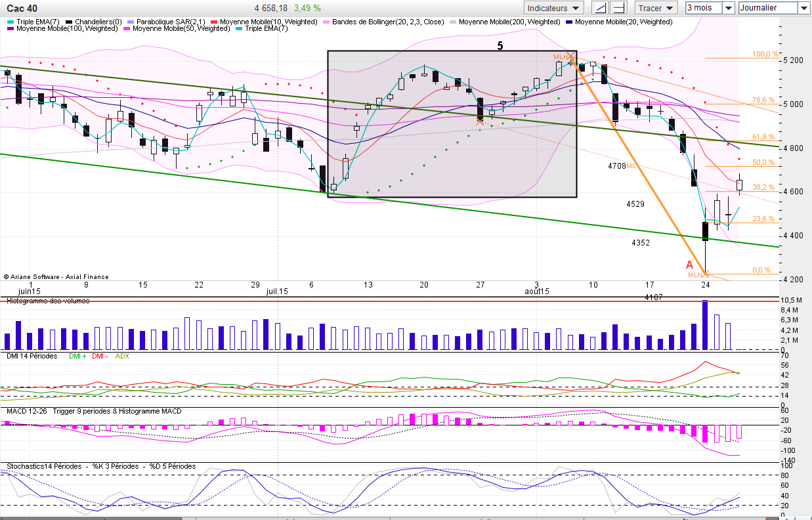This screenshot has width=812, height=520.
Task: Click the green 3,49 % change value
Action: click(x=307, y=8)
